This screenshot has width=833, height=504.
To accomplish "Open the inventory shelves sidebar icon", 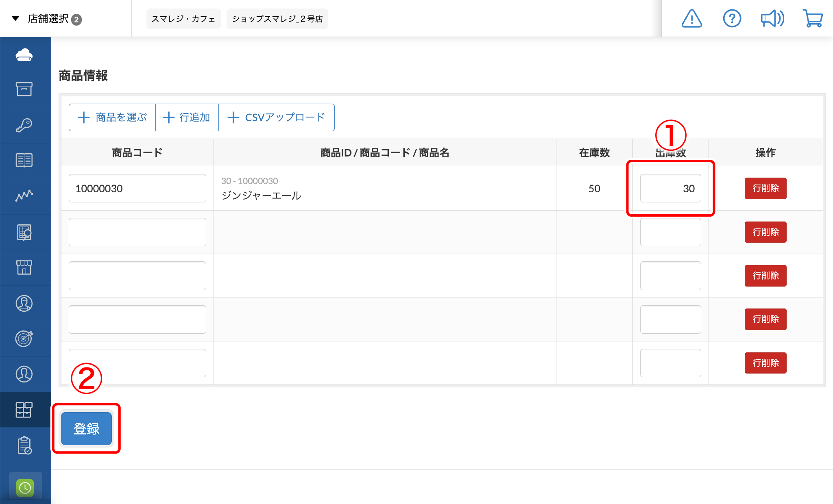I will coord(24,410).
